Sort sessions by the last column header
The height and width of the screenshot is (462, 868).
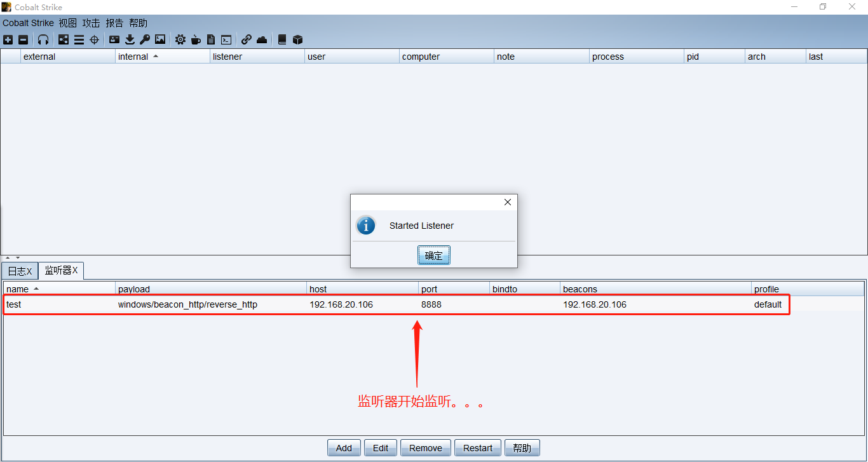click(836, 57)
